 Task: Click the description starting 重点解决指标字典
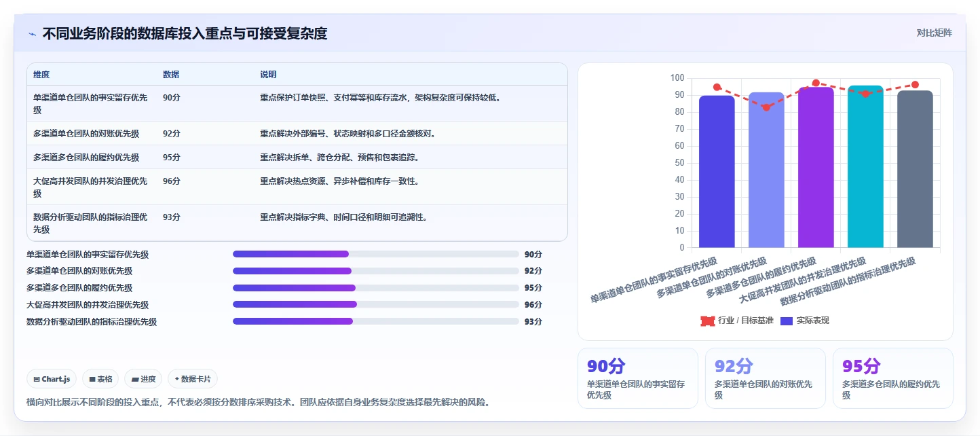point(343,217)
